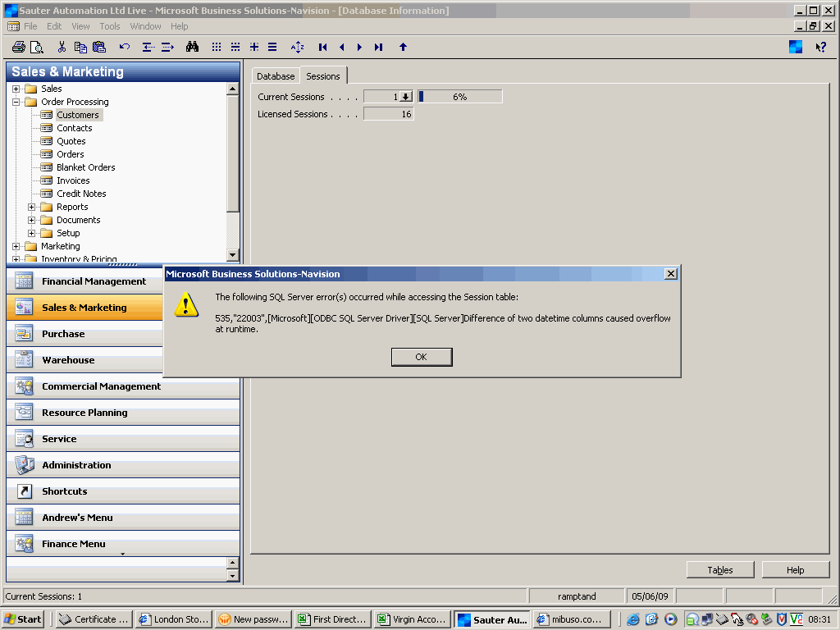Click the up arrow toolbar icon
840x630 pixels.
pos(403,47)
